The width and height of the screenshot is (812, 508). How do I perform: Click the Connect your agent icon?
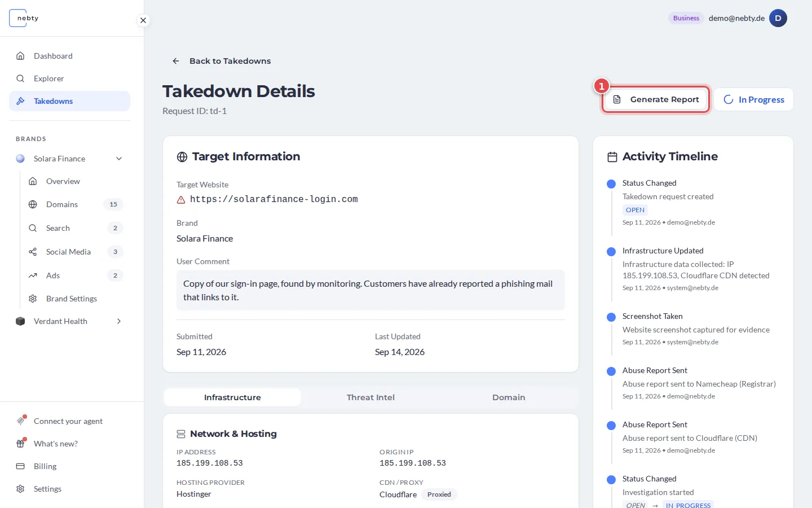(x=21, y=421)
